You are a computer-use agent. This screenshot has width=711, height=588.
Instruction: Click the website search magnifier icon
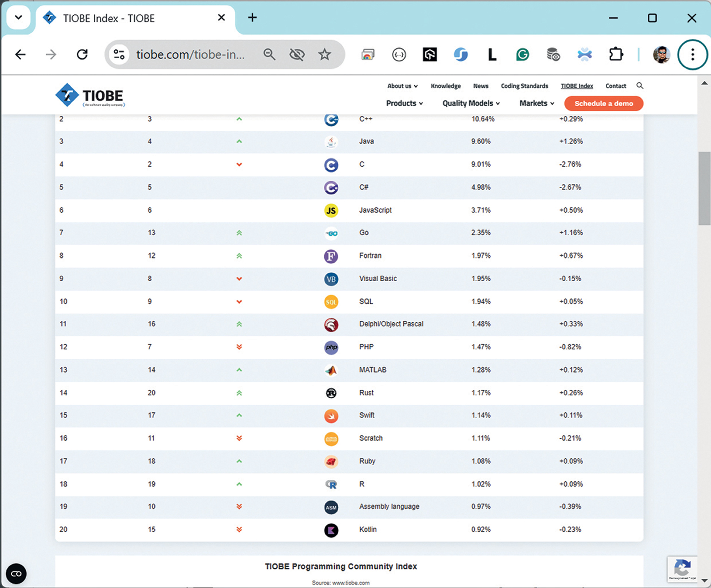(x=640, y=86)
